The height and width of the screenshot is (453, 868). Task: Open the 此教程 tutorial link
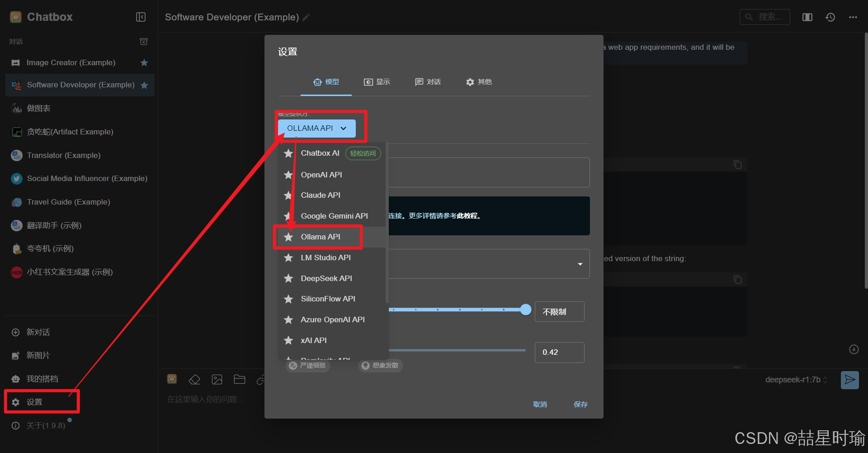click(x=467, y=216)
